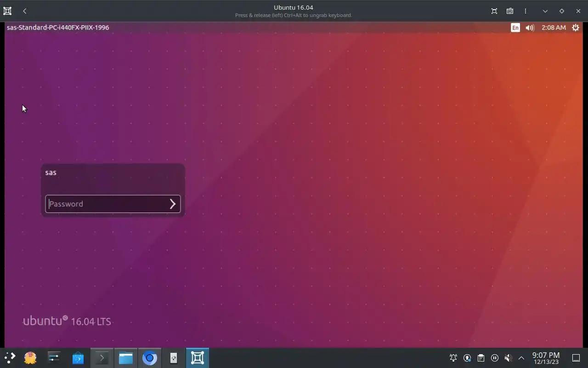This screenshot has width=588, height=368.
Task: Switch to the Dolphin file manager
Action: [x=126, y=358]
